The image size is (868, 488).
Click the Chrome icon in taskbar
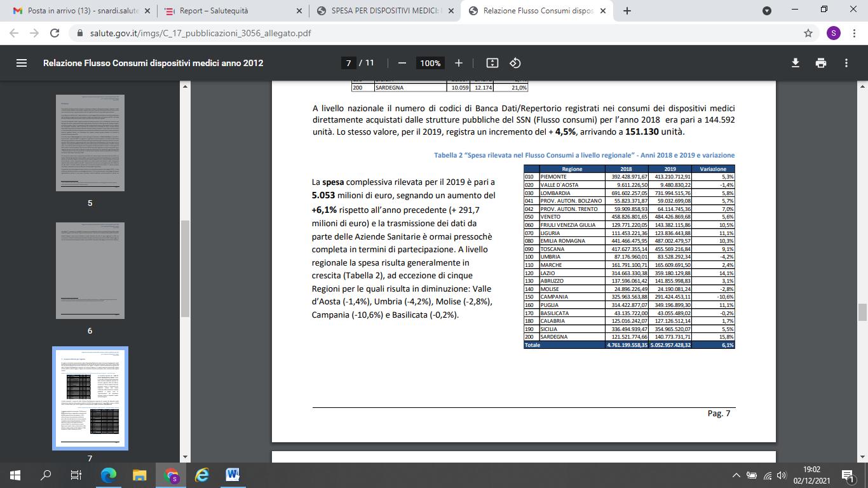coord(171,475)
